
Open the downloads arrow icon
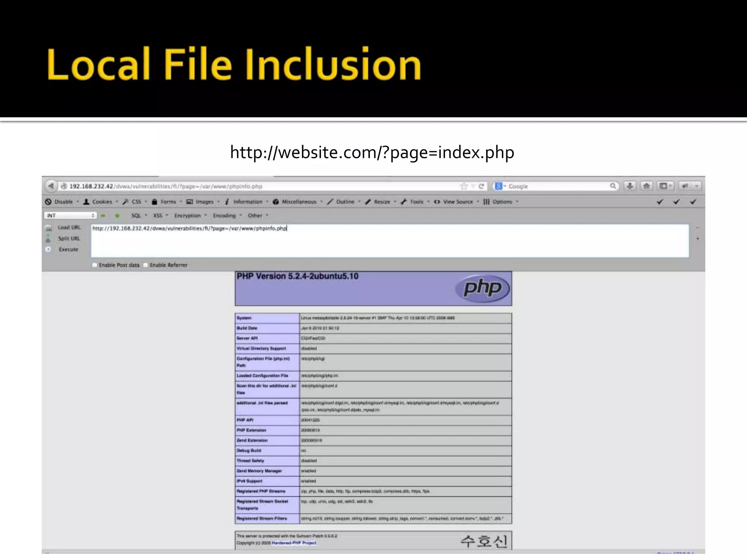(630, 186)
